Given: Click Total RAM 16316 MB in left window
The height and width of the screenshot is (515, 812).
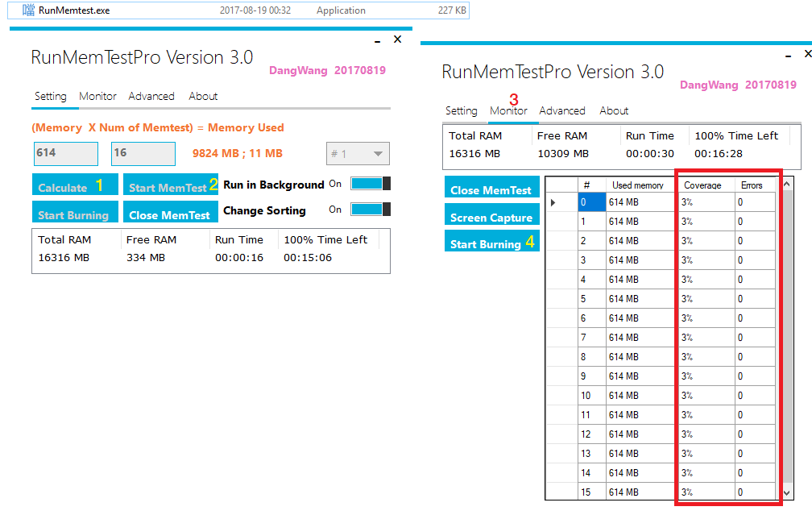Looking at the screenshot, I should (64, 258).
